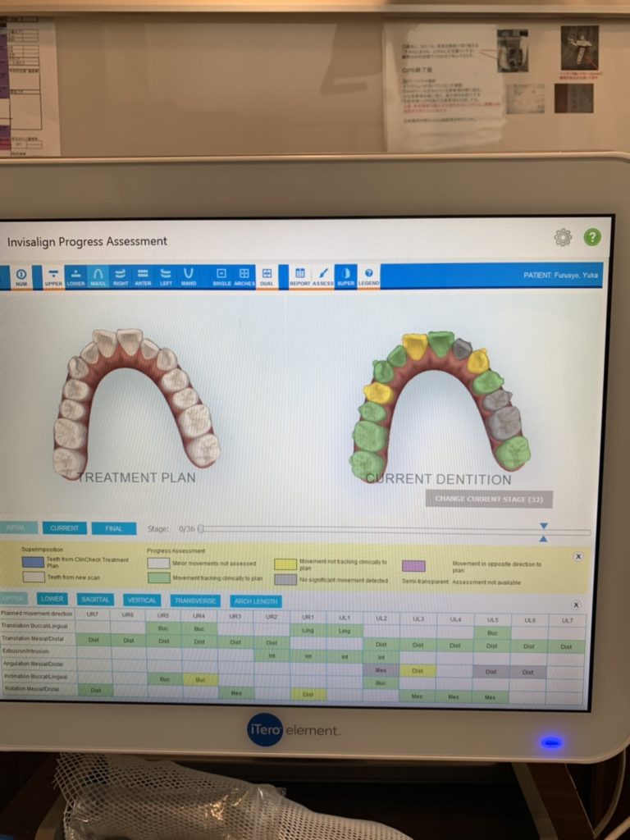Choose ARCHES view layout

[244, 276]
